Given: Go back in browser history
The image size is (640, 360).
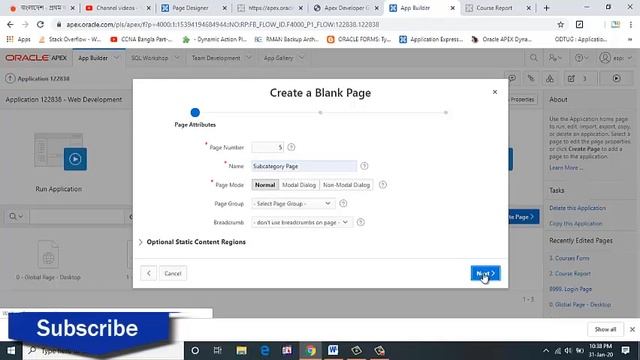Looking at the screenshot, I should (x=10, y=24).
